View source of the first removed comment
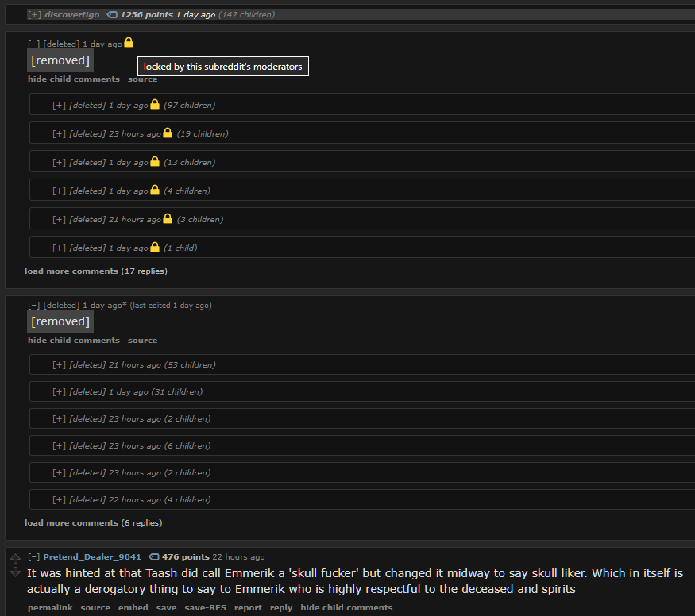Viewport: 695px width, 616px height. (142, 79)
